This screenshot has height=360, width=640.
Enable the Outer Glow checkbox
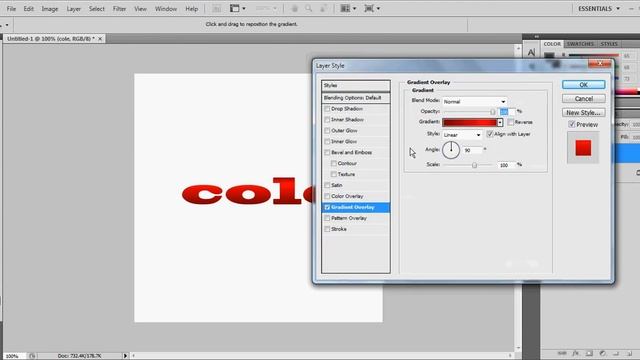[327, 131]
